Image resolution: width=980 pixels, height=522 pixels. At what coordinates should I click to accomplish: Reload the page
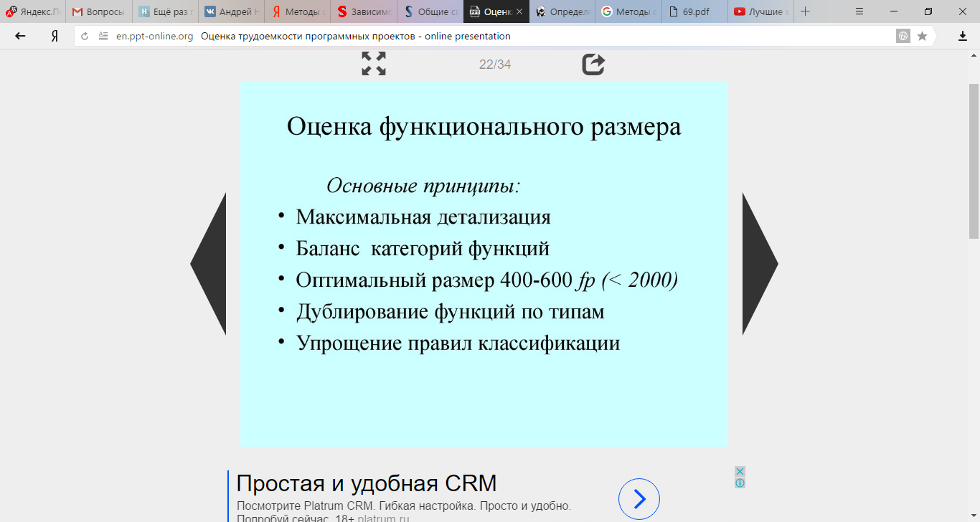click(x=85, y=36)
